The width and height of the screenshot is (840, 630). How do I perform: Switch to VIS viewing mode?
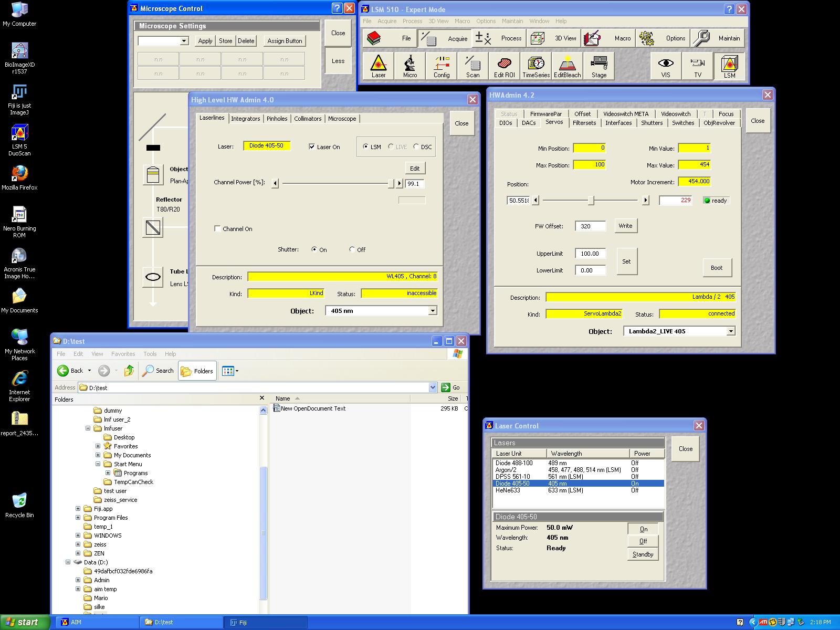pos(666,66)
